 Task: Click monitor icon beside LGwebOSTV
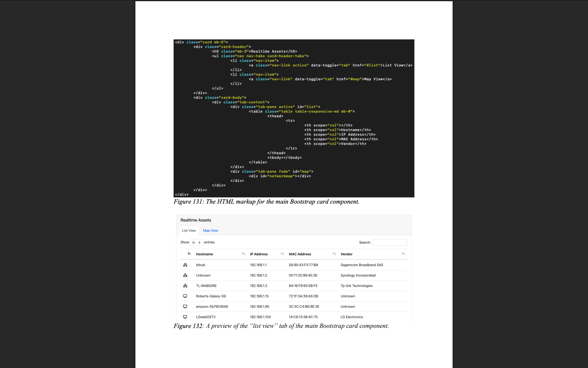pos(185,317)
